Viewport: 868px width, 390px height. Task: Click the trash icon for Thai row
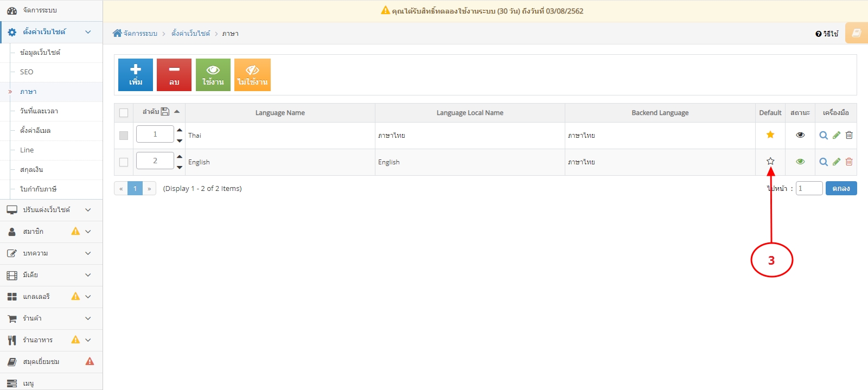(x=849, y=135)
